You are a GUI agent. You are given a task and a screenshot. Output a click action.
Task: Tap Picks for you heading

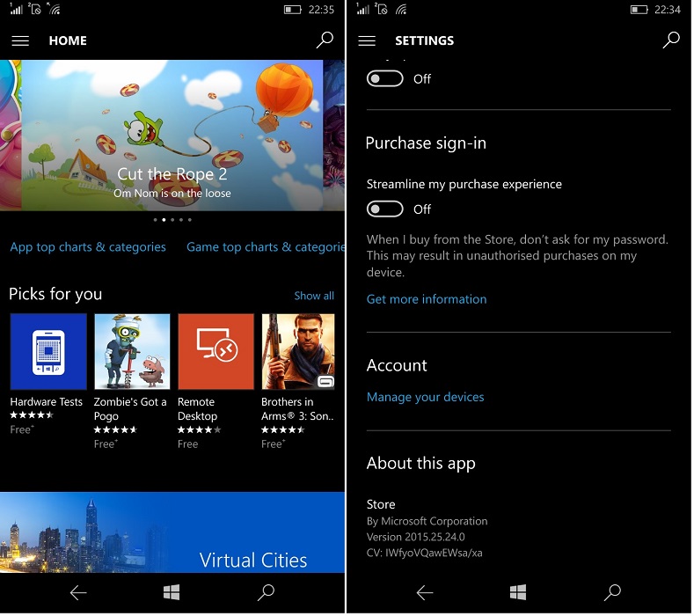pos(55,295)
